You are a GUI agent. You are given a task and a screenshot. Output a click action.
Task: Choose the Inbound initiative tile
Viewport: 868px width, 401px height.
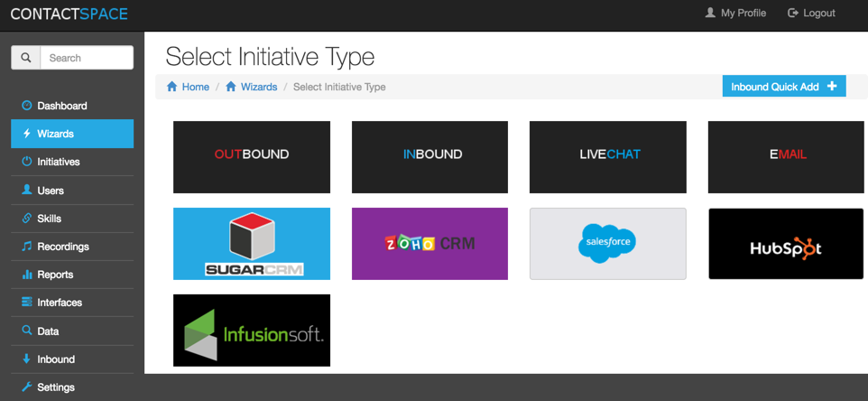tap(430, 157)
